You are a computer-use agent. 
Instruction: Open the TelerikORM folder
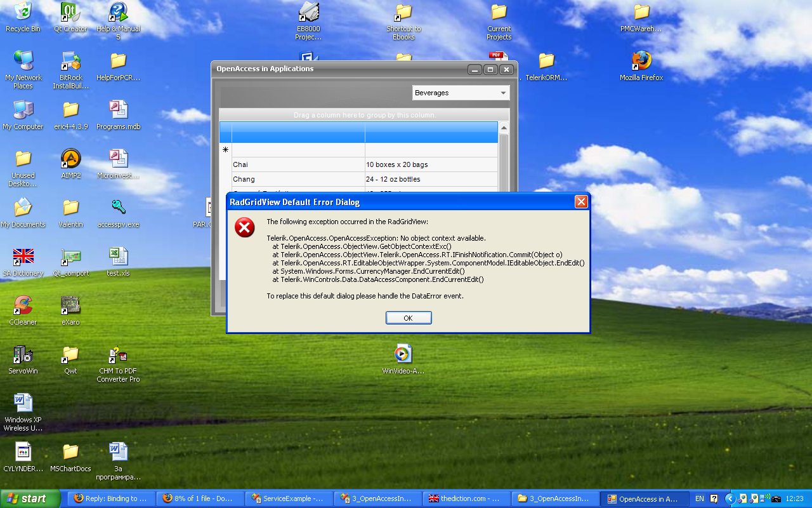pyautogui.click(x=546, y=66)
